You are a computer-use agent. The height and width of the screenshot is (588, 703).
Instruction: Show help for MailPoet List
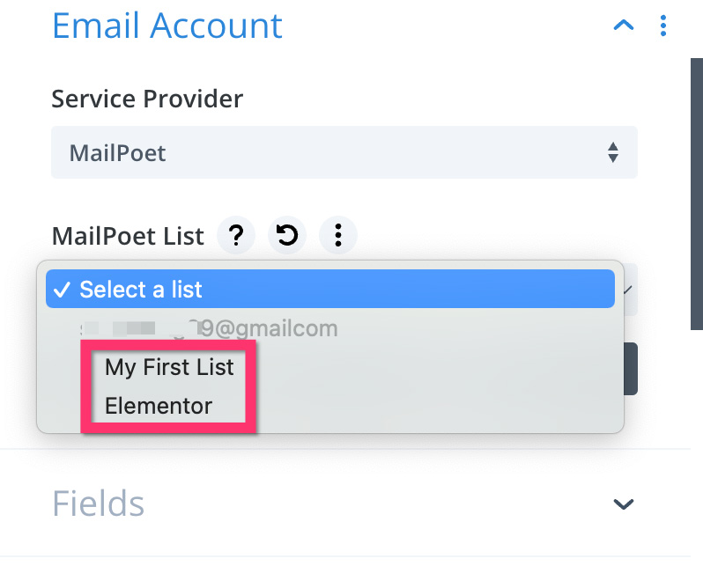236,235
